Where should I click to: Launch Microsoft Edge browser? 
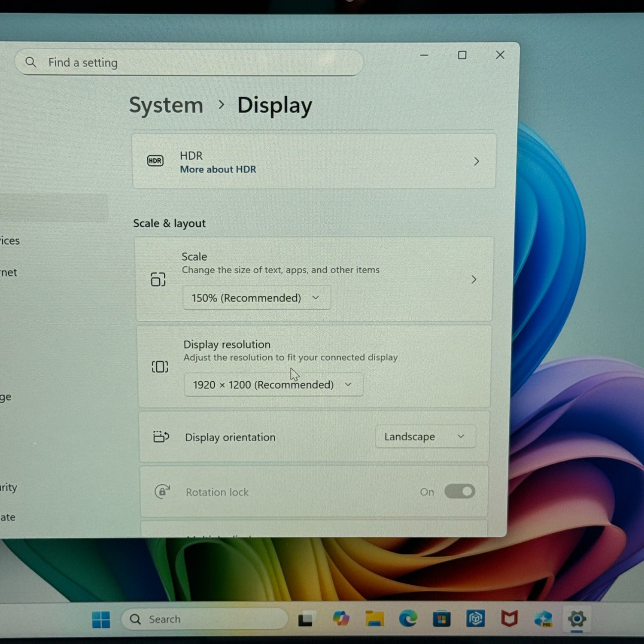coord(408,619)
